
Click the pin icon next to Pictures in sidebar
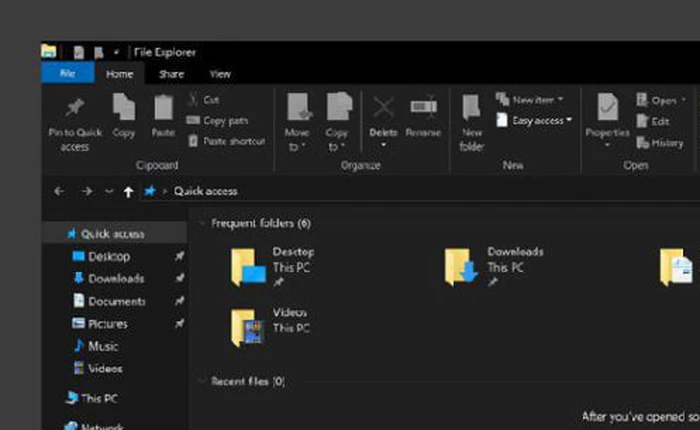(x=179, y=323)
